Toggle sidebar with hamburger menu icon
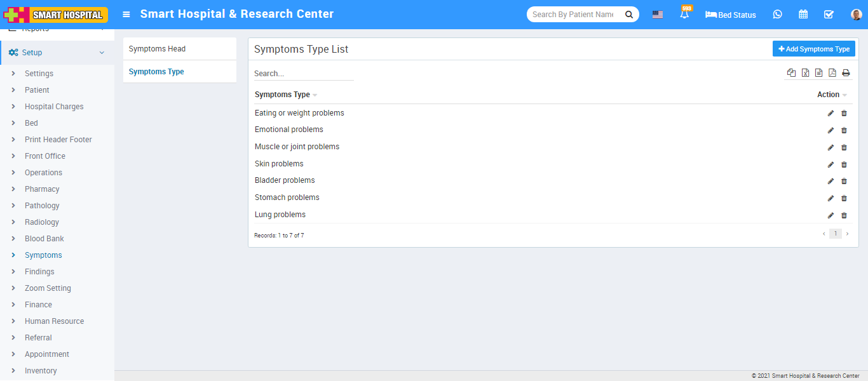Image resolution: width=868 pixels, height=381 pixels. tap(126, 15)
